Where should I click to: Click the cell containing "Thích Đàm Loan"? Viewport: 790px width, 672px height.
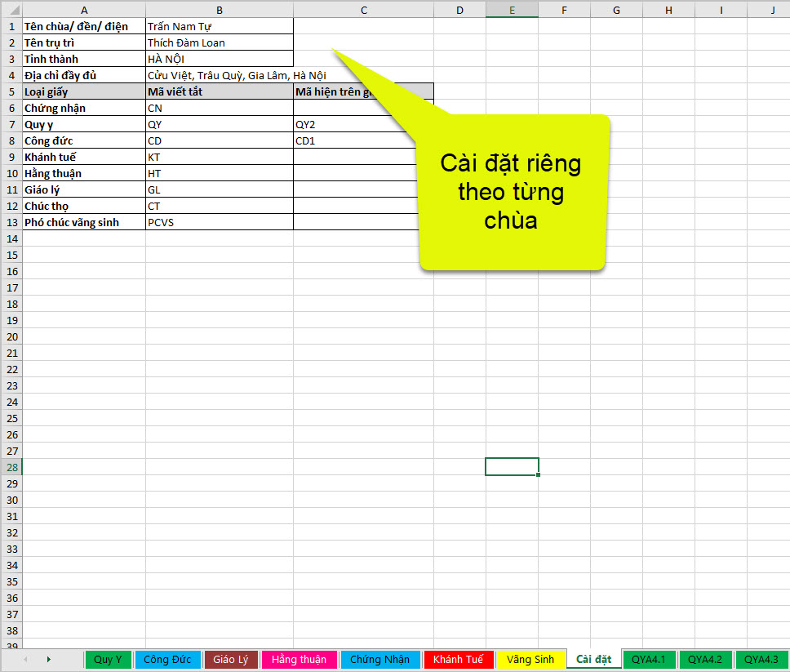(220, 42)
